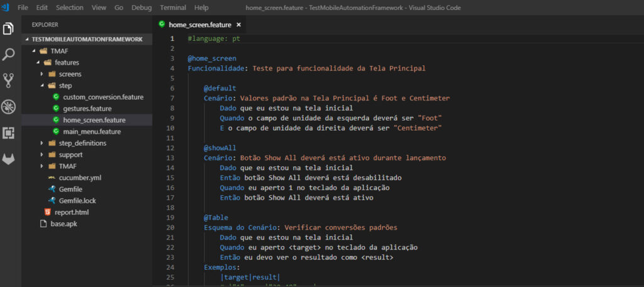
Task: Expand the support folder arrow
Action: pos(42,154)
